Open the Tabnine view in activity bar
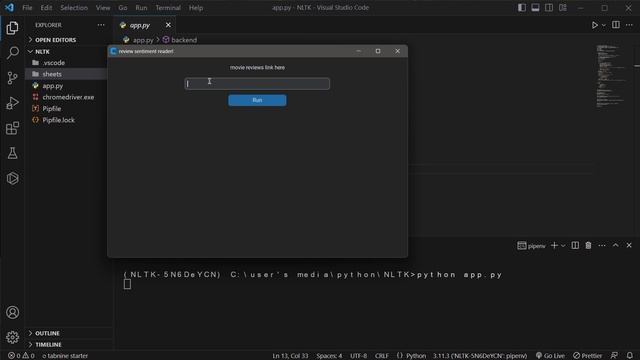 (x=12, y=178)
